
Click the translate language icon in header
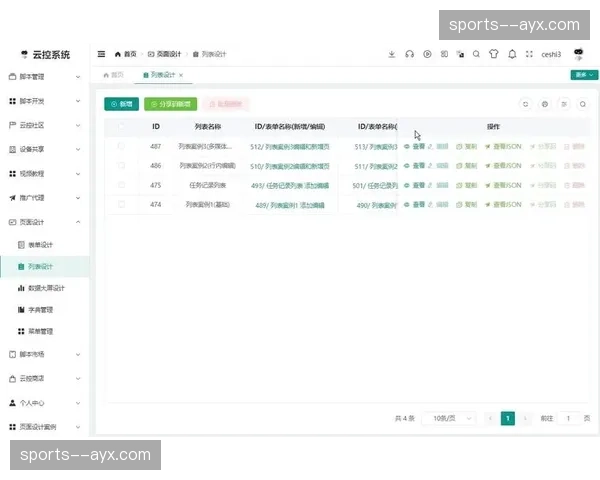(x=461, y=54)
